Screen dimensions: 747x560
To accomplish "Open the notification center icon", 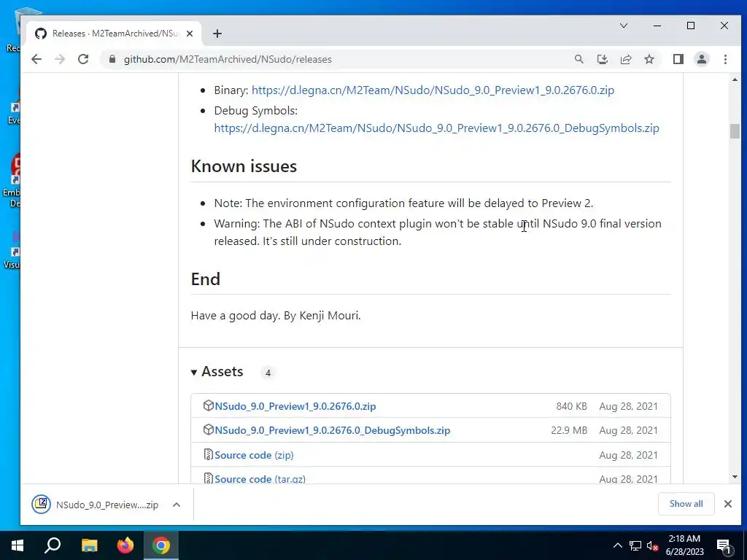I will (x=724, y=546).
